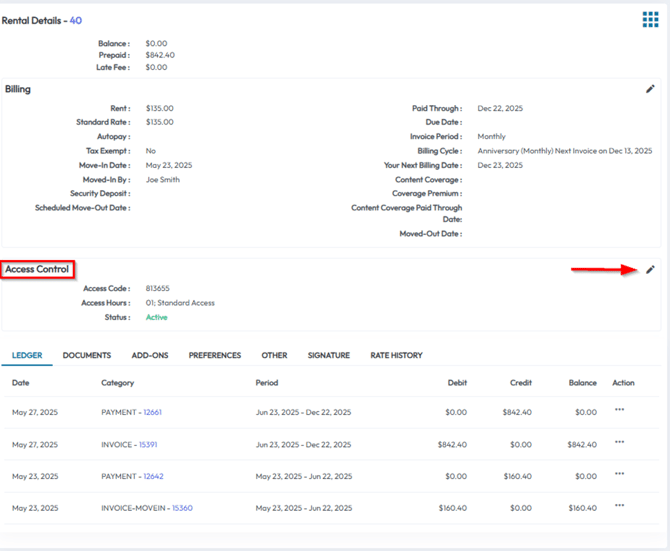Open action menu for payment 12661
The width and height of the screenshot is (670, 551).
[x=620, y=410]
